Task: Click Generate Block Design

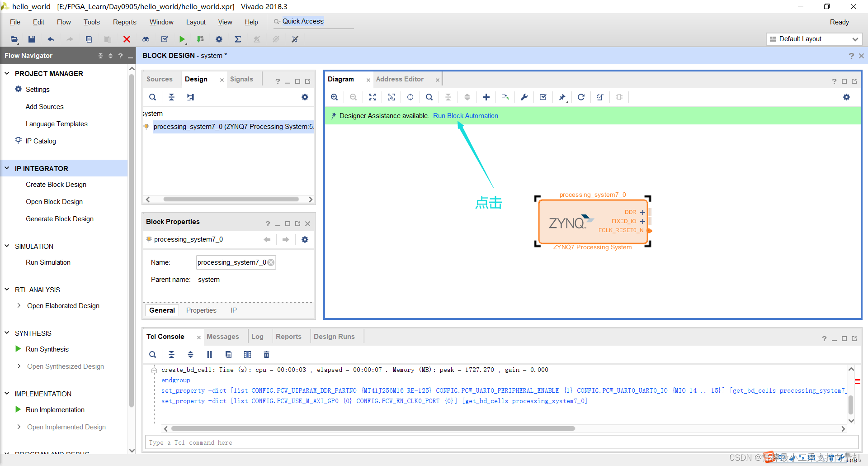Action: point(60,219)
